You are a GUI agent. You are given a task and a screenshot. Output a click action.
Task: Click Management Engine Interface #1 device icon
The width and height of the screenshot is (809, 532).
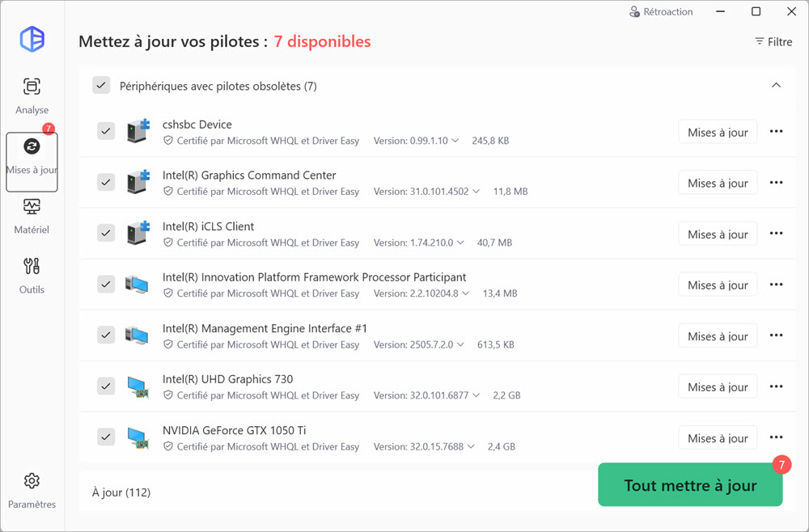[137, 336]
